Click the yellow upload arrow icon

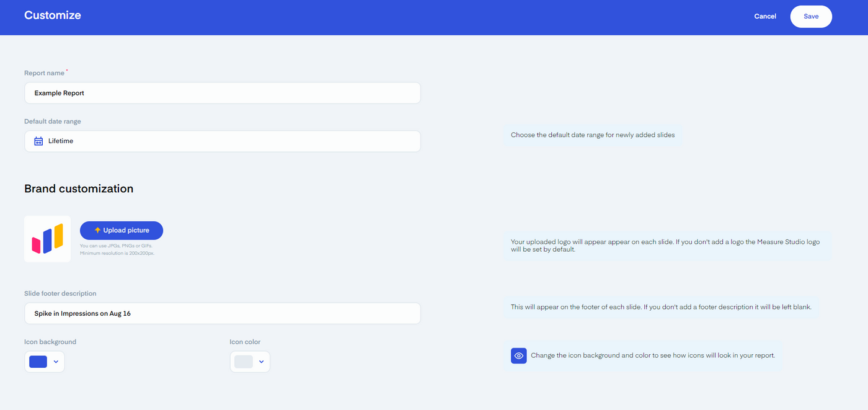(x=97, y=230)
